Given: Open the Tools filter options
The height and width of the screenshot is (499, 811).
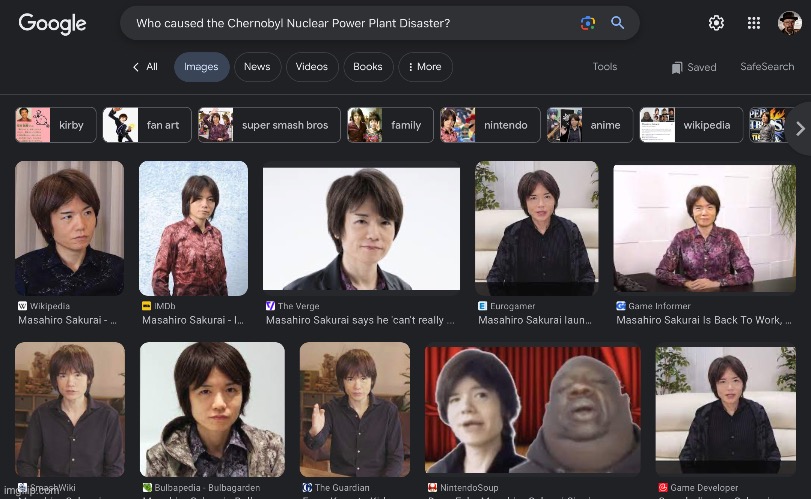Looking at the screenshot, I should [x=605, y=67].
